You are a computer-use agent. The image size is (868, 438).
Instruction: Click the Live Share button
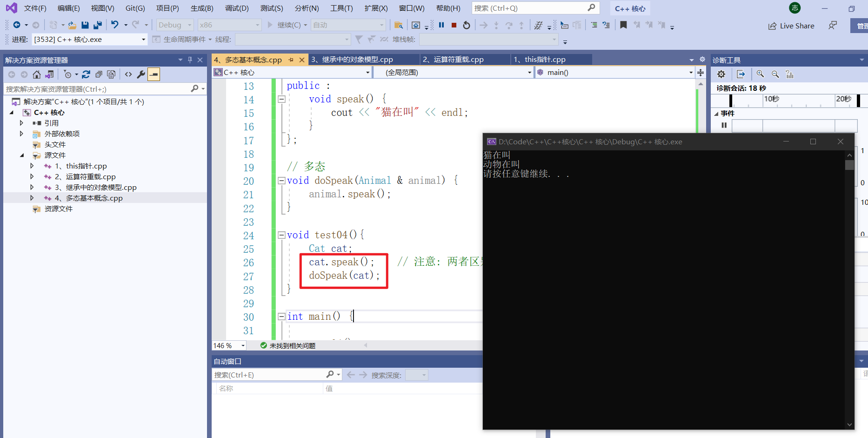(791, 26)
